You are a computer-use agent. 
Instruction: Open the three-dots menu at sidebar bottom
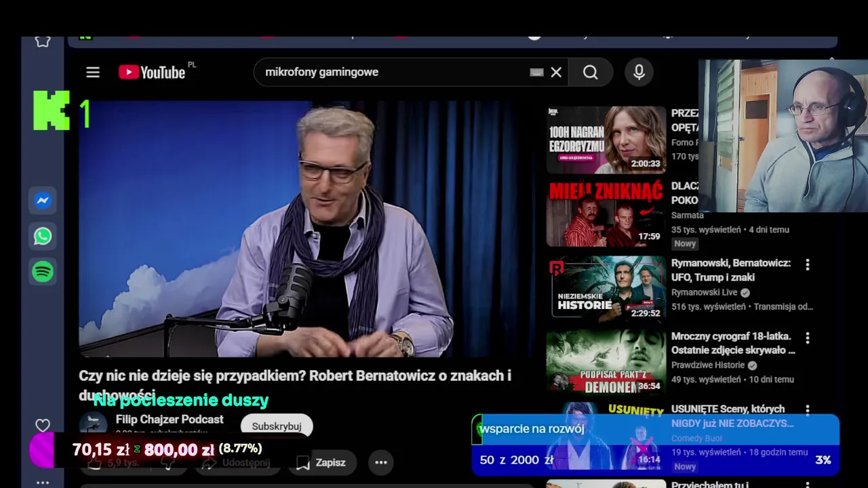pos(43,483)
